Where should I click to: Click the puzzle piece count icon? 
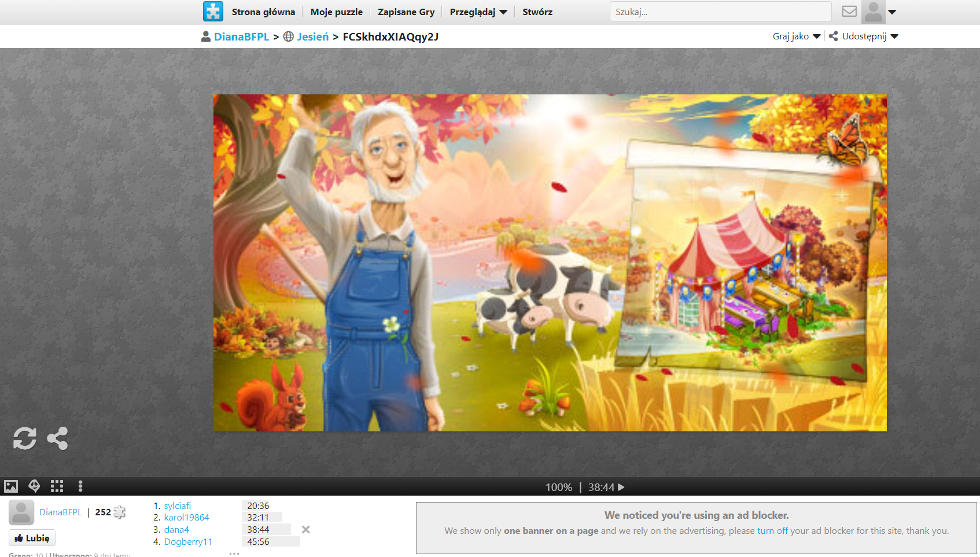tap(120, 512)
